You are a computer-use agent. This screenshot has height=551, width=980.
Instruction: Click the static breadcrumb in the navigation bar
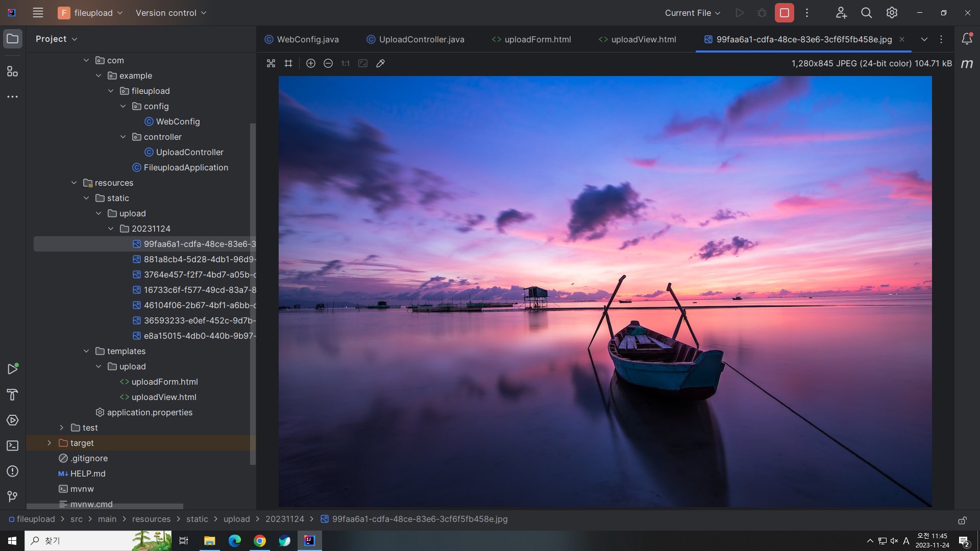coord(197,519)
